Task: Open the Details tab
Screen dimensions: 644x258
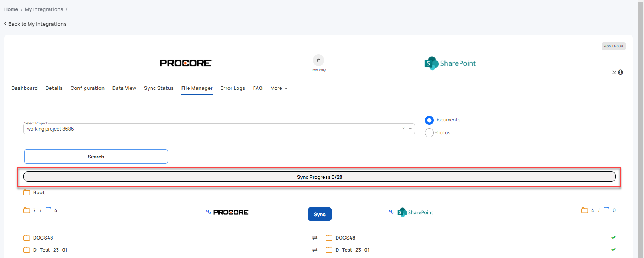Action: (x=54, y=88)
